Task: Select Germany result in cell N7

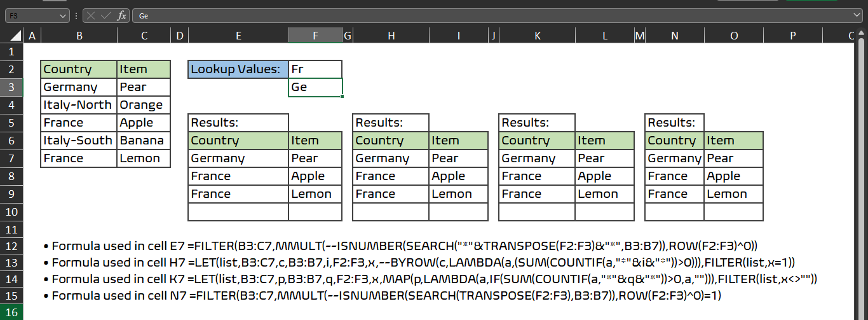Action: 675,158
